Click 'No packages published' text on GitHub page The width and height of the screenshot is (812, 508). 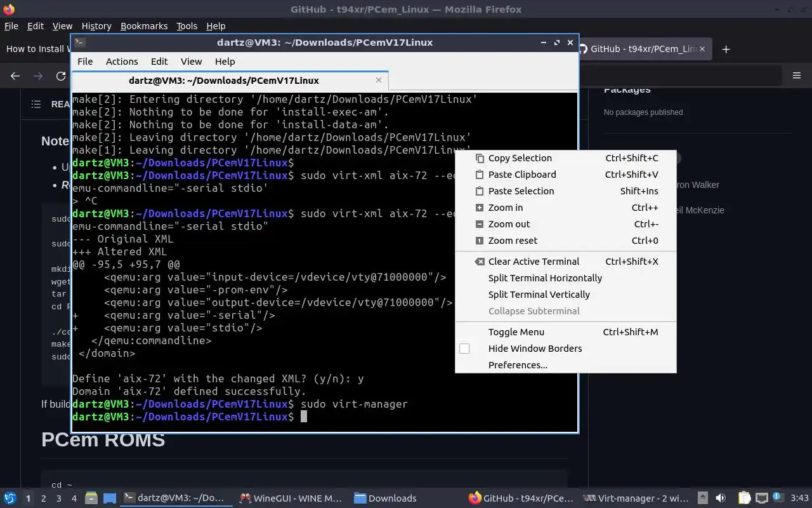tap(643, 112)
